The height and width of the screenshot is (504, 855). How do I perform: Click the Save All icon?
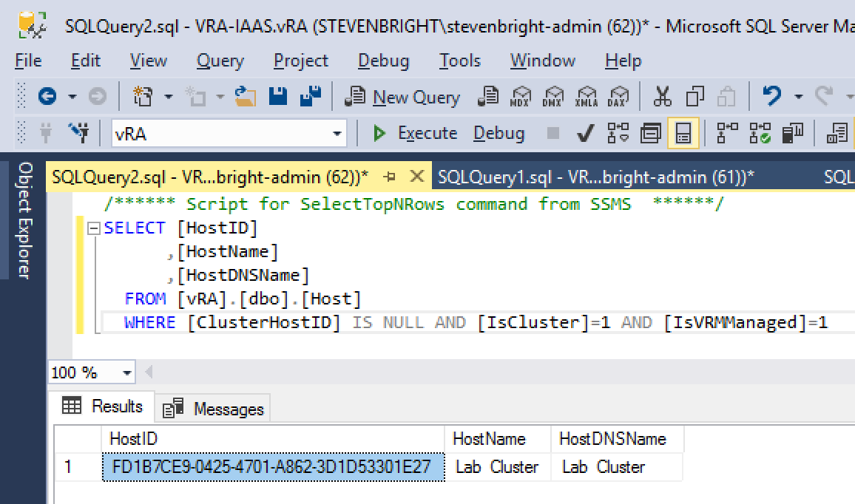click(311, 96)
